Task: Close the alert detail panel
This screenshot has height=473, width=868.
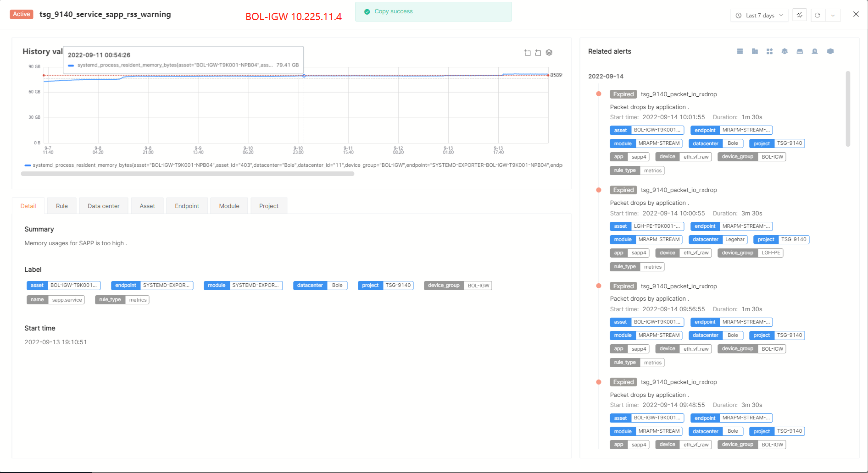Action: point(856,14)
